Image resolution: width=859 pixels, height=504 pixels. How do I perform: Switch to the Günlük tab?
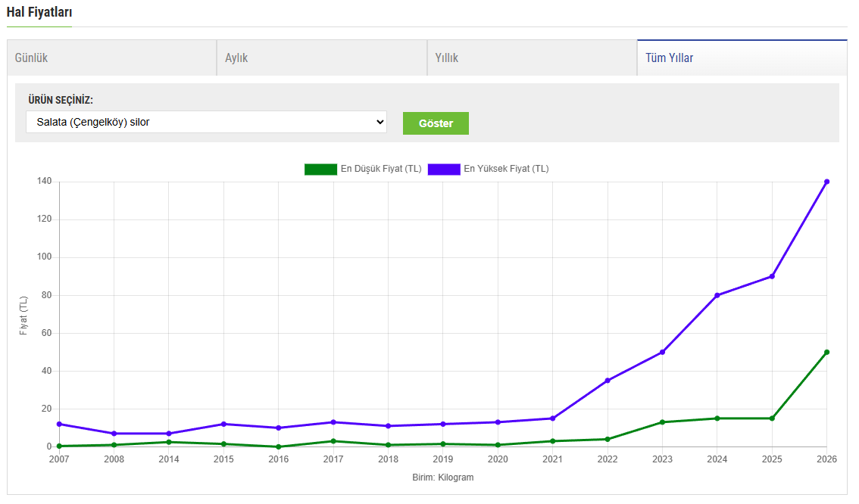[111, 58]
